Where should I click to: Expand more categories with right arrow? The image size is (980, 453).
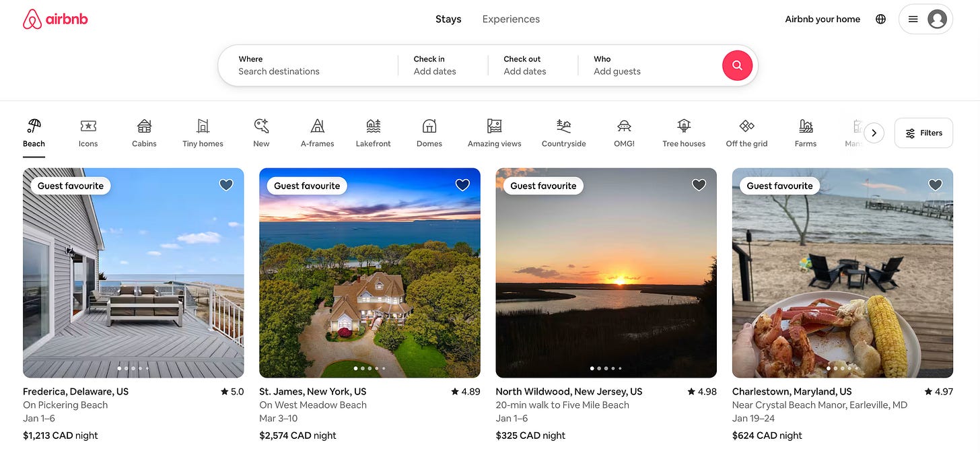874,133
